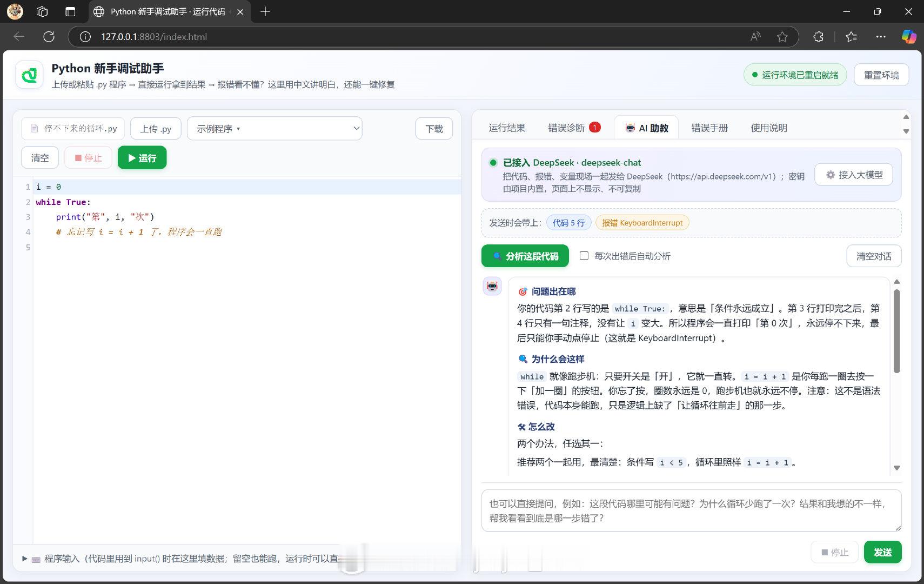The height and width of the screenshot is (584, 924).
Task: Click the green 运行 button
Action: [142, 158]
